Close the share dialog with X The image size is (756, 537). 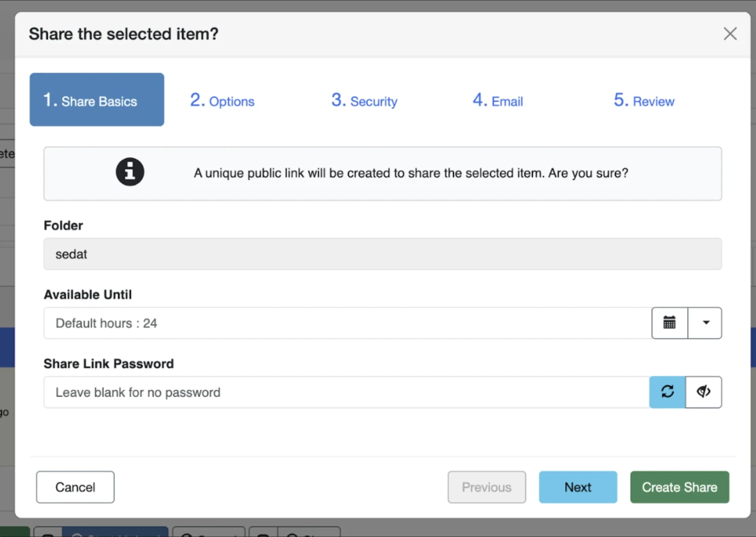coord(730,34)
